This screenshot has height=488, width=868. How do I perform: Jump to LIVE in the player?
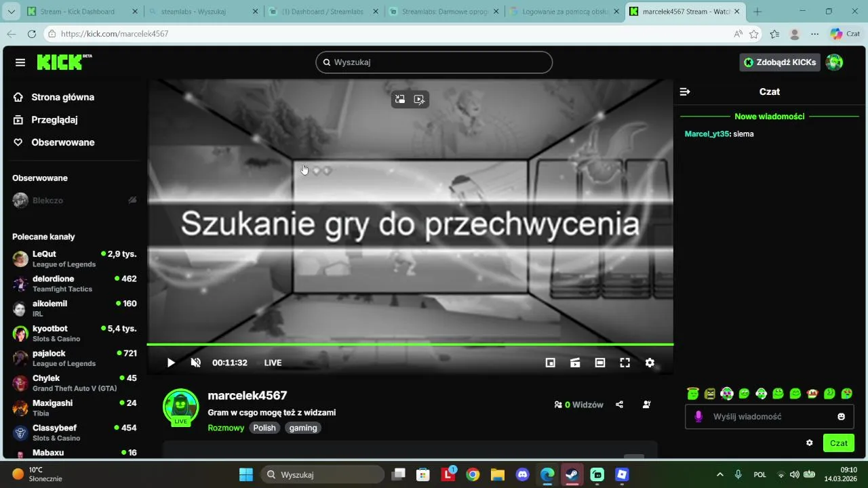[273, 363]
